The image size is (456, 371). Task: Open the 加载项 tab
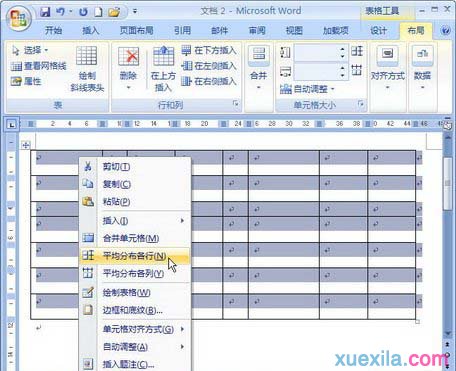(336, 31)
